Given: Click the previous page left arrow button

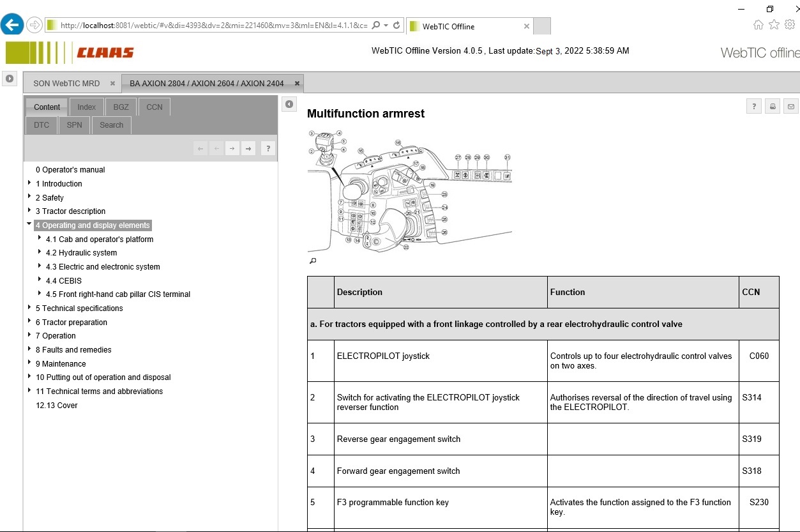Looking at the screenshot, I should click(216, 148).
